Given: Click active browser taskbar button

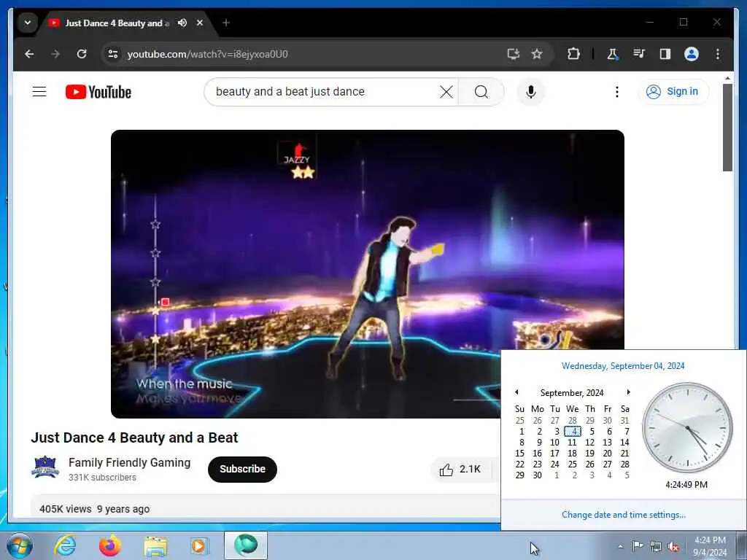Looking at the screenshot, I should pos(246,545).
